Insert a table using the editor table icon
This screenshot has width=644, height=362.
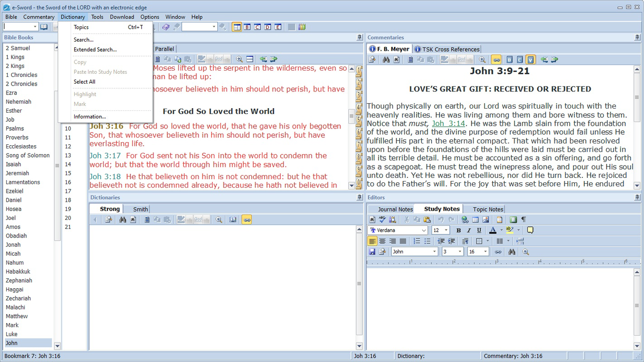point(475,219)
